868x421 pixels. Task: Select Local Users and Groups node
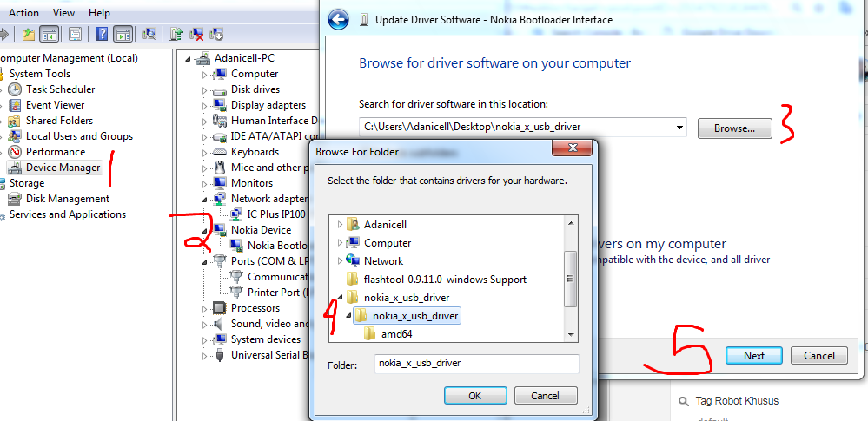[x=79, y=136]
